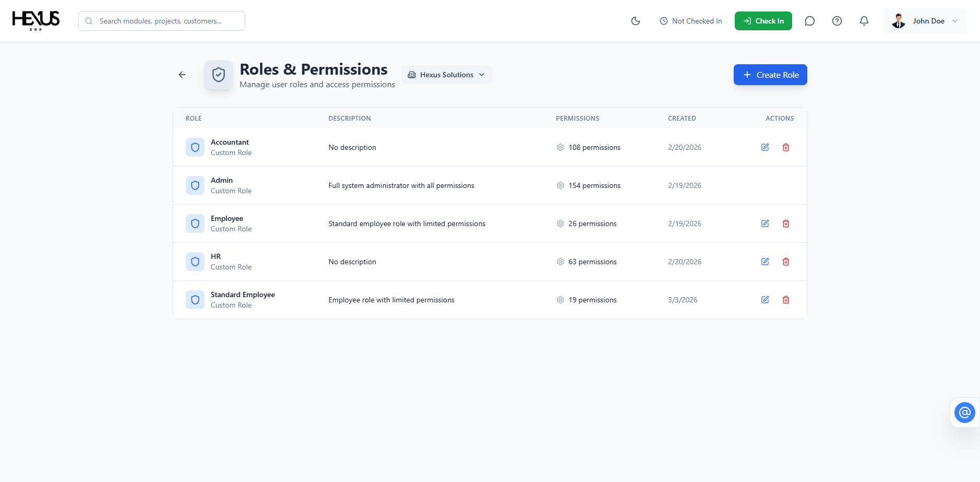The image size is (980, 482).
Task: Open the chat messages icon
Action: coord(810,21)
